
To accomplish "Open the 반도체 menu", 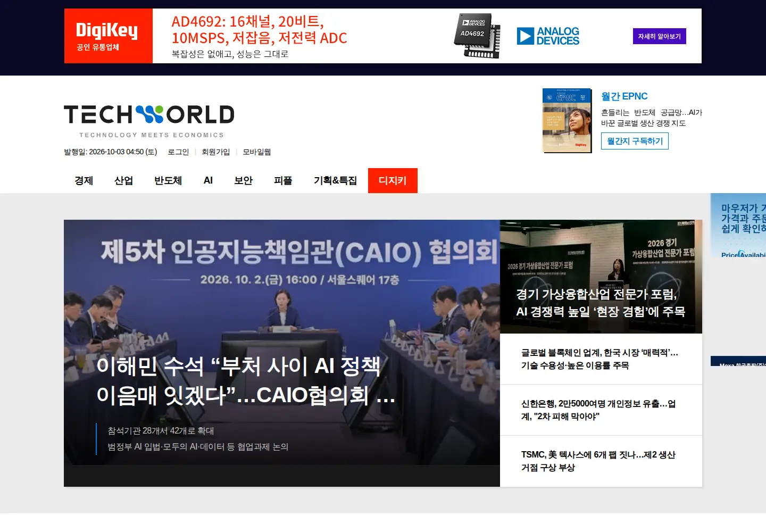I will point(168,180).
